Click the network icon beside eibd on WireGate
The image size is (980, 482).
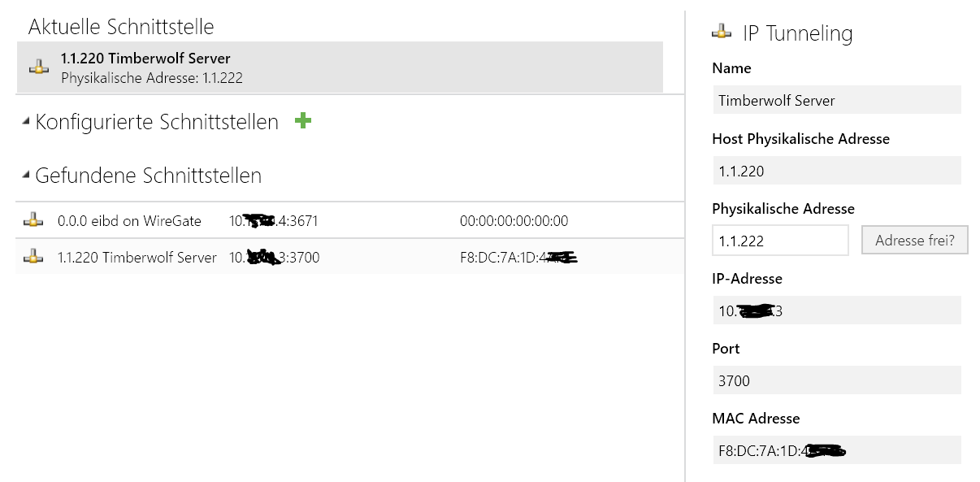point(33,220)
